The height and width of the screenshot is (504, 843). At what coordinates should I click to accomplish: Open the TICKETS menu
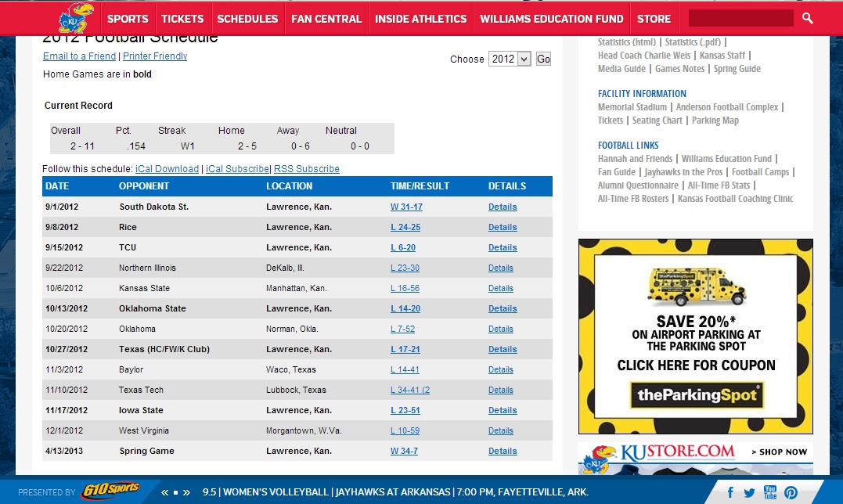[182, 19]
